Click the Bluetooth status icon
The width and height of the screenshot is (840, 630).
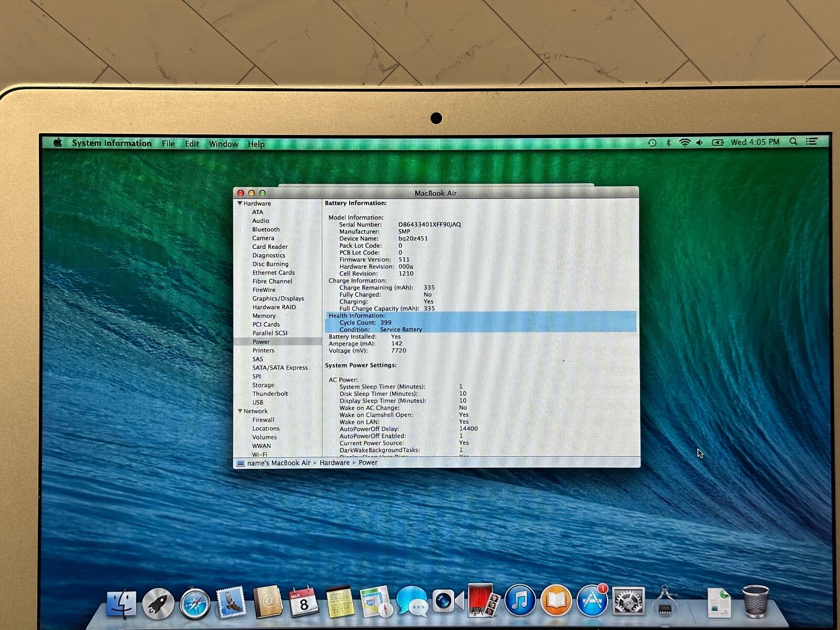pos(668,142)
